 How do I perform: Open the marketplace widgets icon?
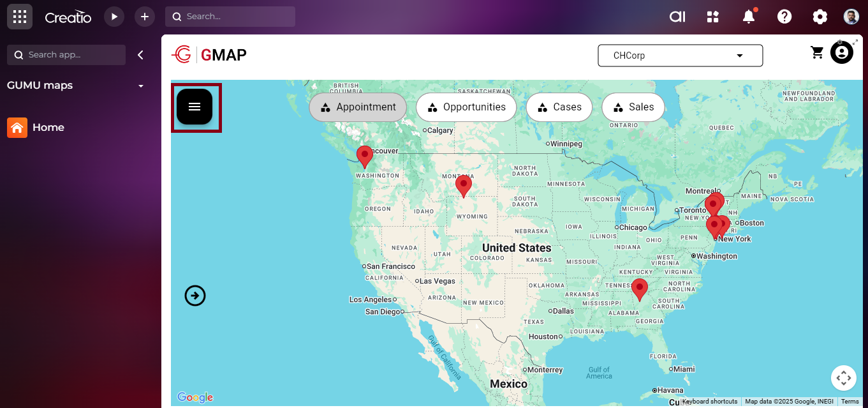point(713,17)
